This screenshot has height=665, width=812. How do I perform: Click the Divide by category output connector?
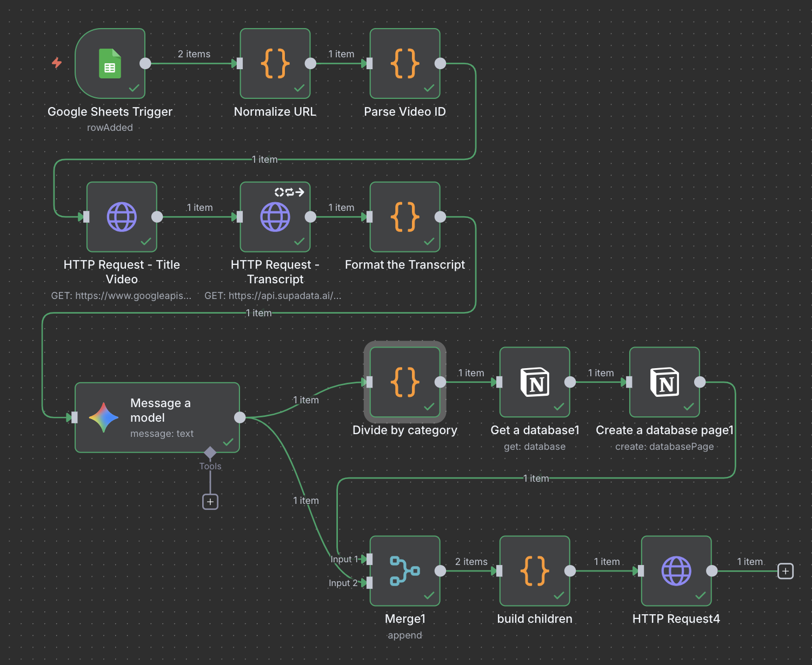click(441, 382)
